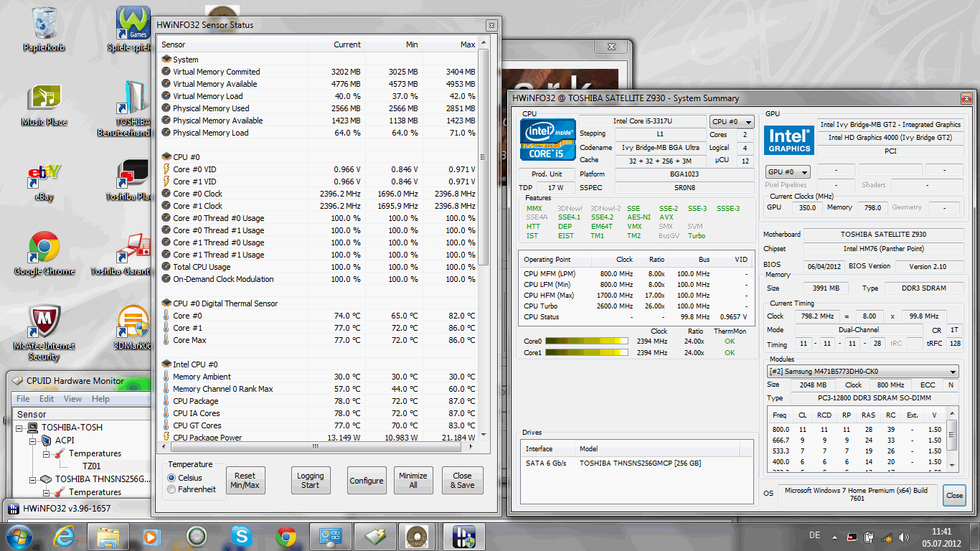980x551 pixels.
Task: Click the Close & Save button
Action: tap(463, 480)
